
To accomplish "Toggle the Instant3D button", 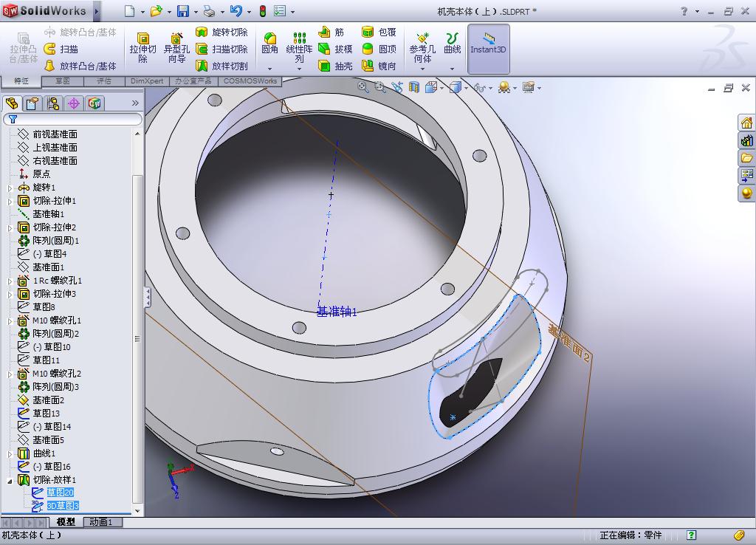I will click(x=488, y=49).
